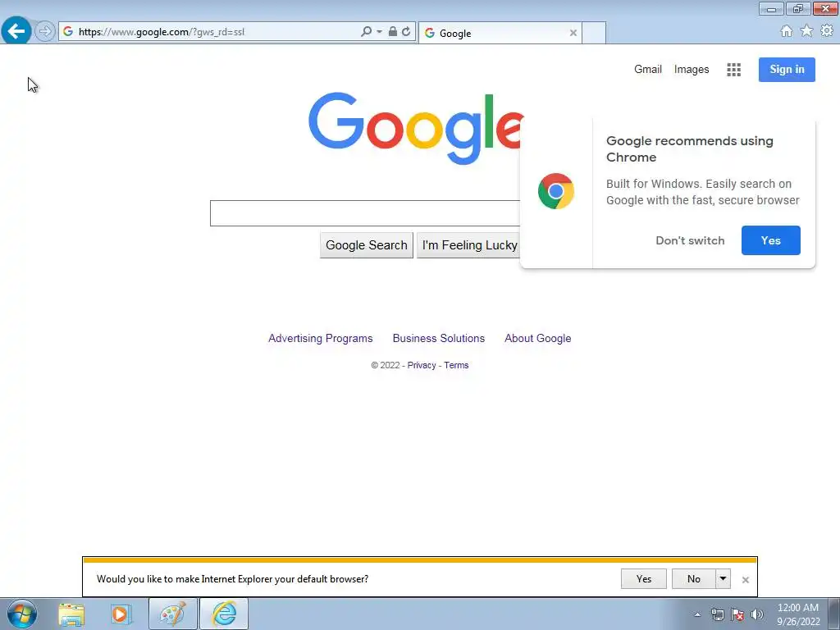Open the taskbar clock and date

[x=798, y=614]
